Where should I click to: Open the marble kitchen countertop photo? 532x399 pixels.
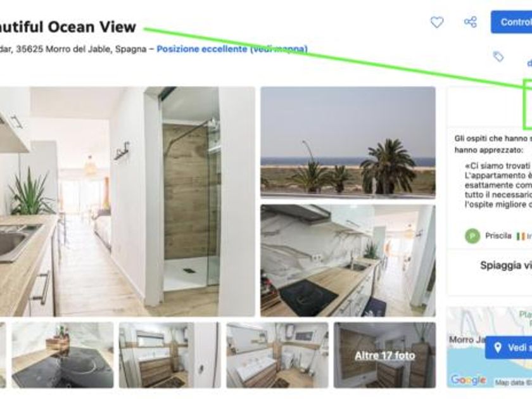click(348, 260)
